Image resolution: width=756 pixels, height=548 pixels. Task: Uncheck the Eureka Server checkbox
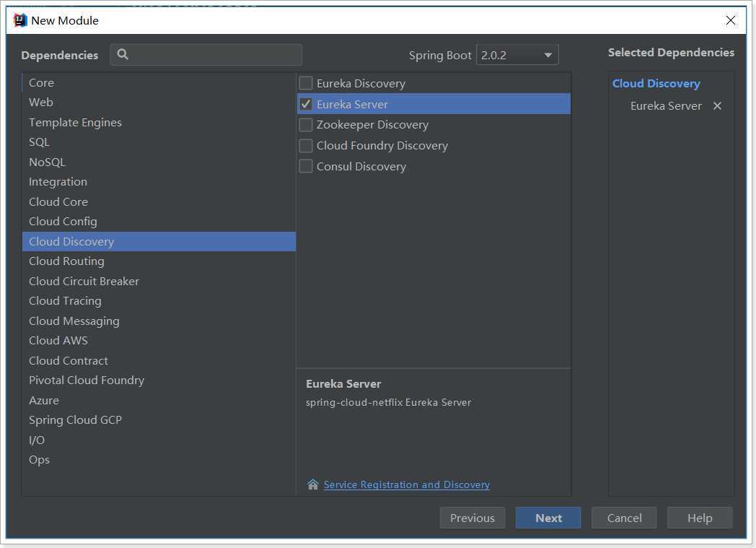(306, 104)
